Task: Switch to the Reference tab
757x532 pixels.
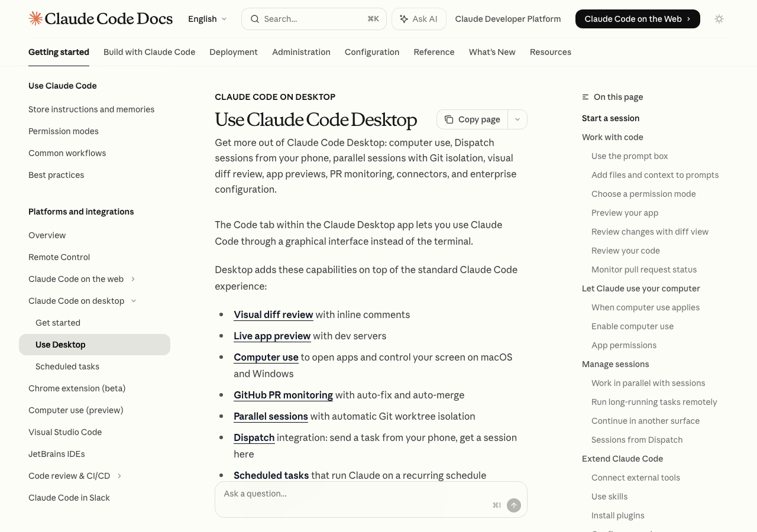Action: click(x=434, y=52)
